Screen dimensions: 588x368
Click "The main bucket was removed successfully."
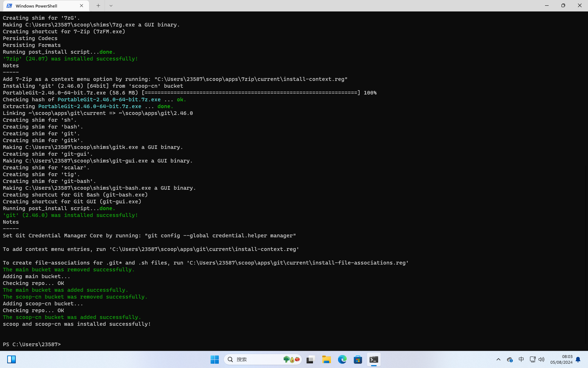click(x=69, y=270)
